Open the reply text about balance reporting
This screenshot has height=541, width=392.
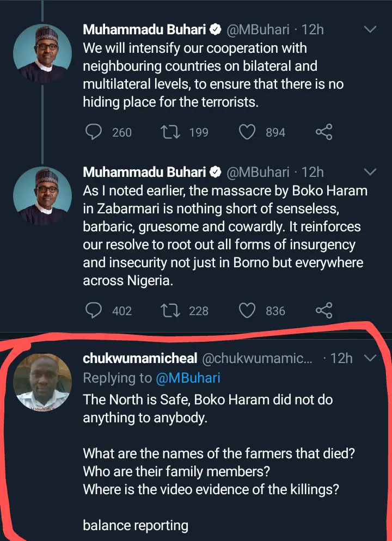tap(136, 525)
